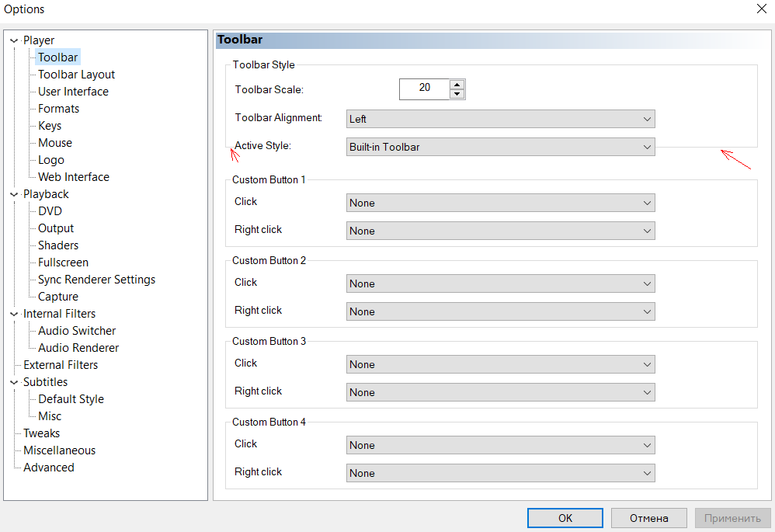
Task: Collapse the Internal Filters tree node
Action: (x=14, y=314)
